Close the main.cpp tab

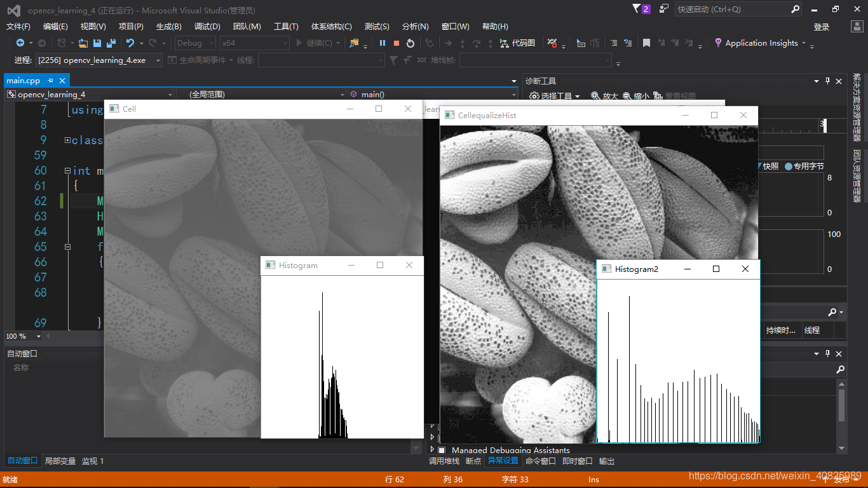(x=62, y=81)
